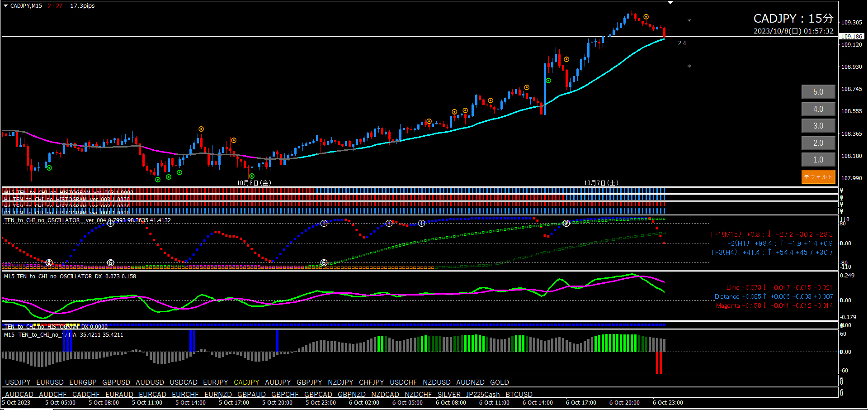Click the 2.4 label beside the moving average

click(x=682, y=43)
